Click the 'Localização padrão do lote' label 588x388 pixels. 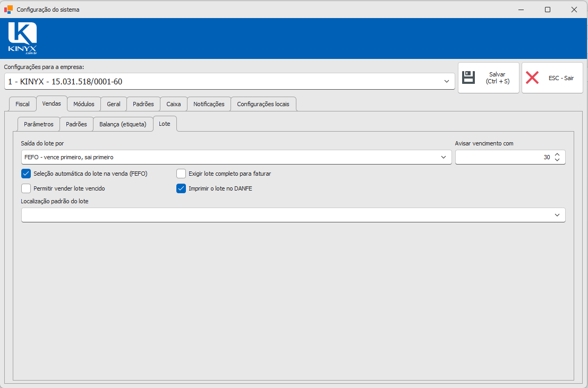click(x=55, y=201)
